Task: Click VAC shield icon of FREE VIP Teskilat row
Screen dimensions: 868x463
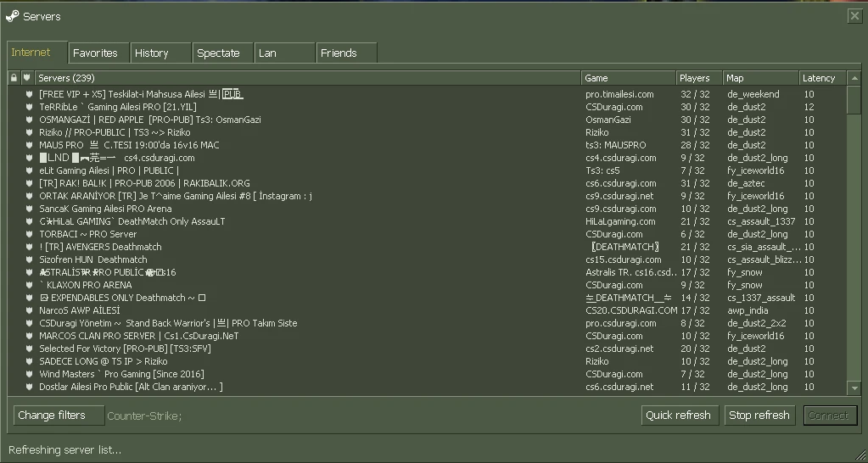Action: (30, 94)
